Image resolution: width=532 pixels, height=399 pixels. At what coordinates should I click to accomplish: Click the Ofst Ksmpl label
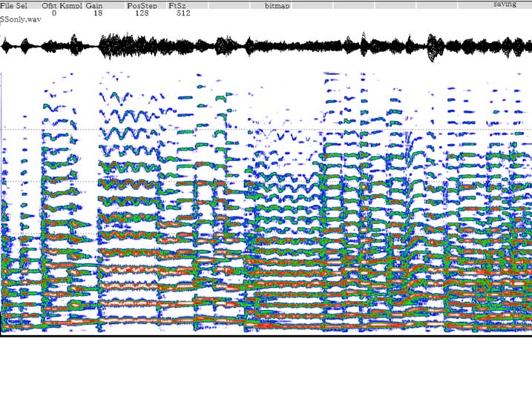[62, 5]
